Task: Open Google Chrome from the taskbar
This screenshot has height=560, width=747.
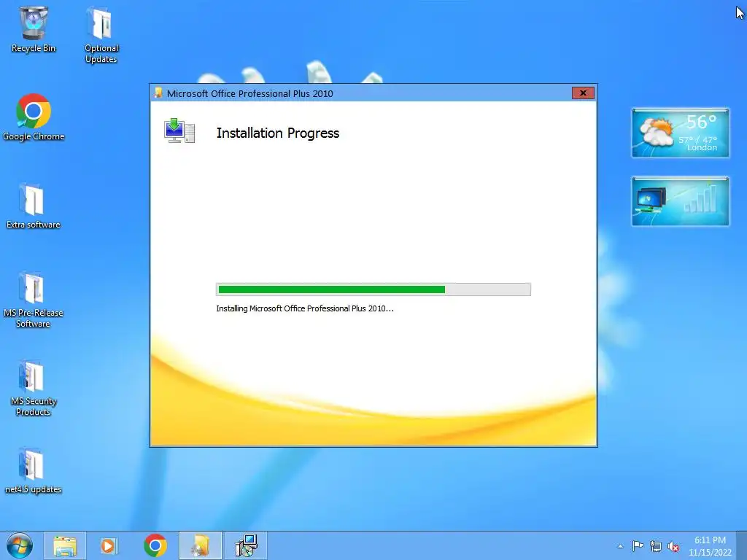Action: (155, 545)
